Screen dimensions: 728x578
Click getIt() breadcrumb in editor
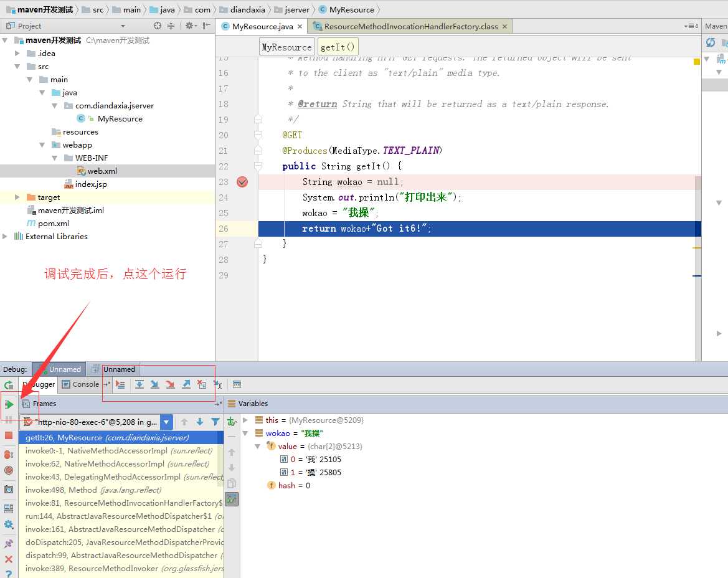(x=338, y=47)
